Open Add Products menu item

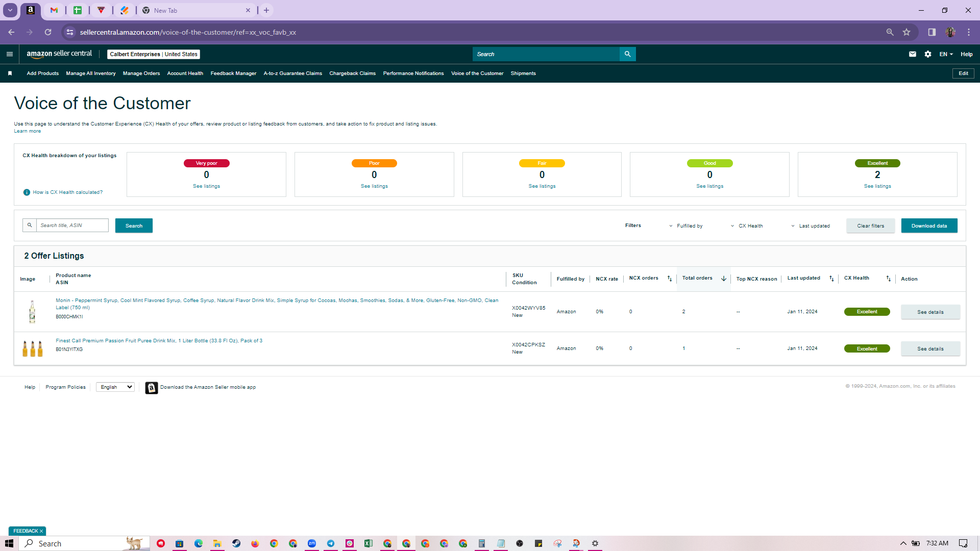point(43,73)
